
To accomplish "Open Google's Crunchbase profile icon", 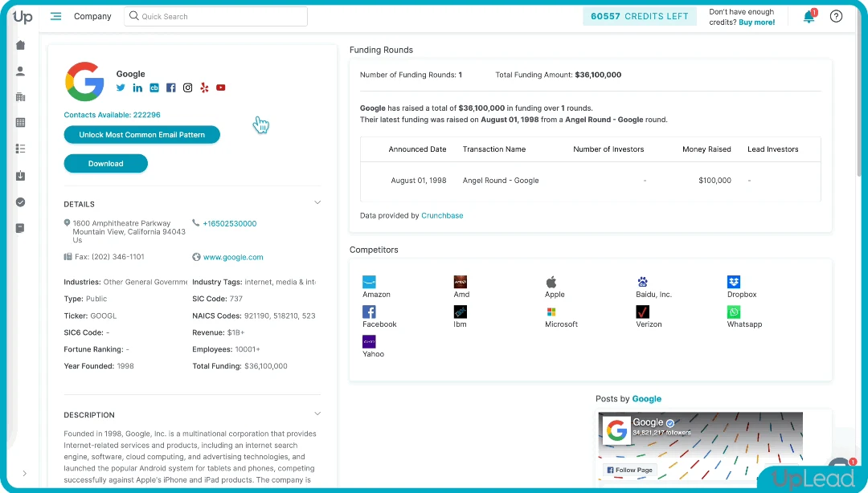I will (154, 88).
